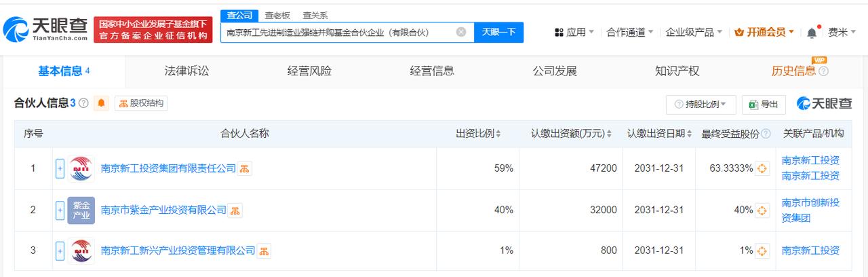Click equity chart icon after 南京新工投资集团有限责任公司

coord(245,168)
